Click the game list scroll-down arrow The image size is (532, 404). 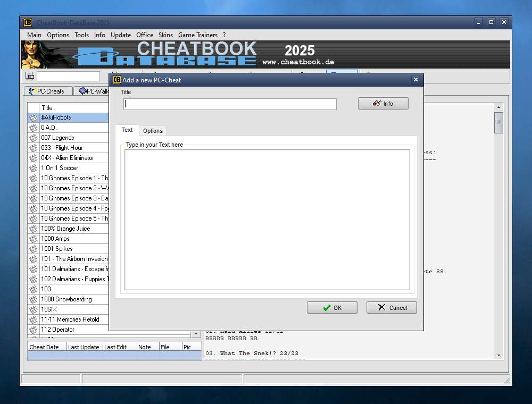click(x=196, y=334)
